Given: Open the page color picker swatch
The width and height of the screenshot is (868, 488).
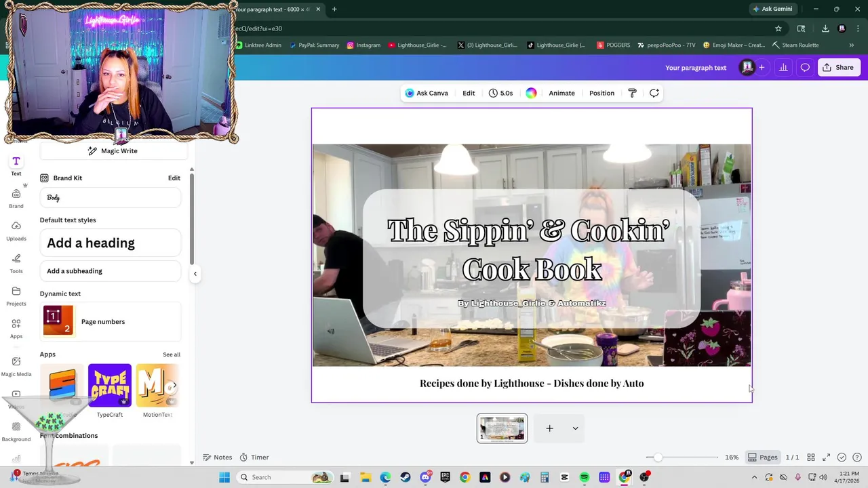Looking at the screenshot, I should coord(531,94).
